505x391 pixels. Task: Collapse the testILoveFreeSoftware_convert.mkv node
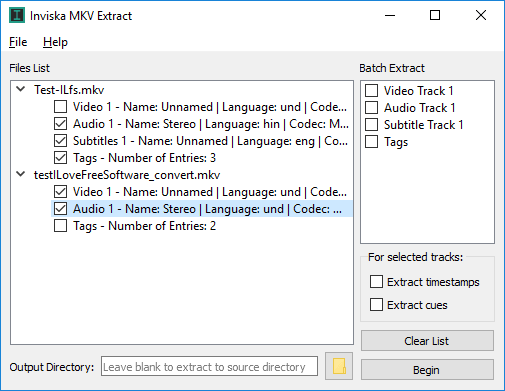coord(21,174)
